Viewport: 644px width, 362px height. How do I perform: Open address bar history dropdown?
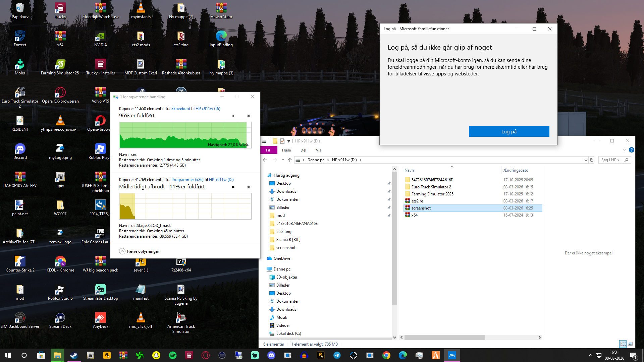click(x=586, y=160)
